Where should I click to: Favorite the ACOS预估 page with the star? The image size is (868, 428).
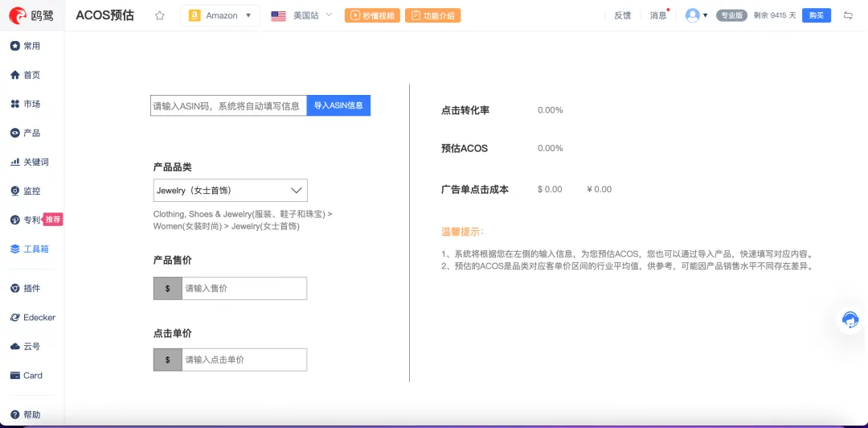(x=160, y=15)
